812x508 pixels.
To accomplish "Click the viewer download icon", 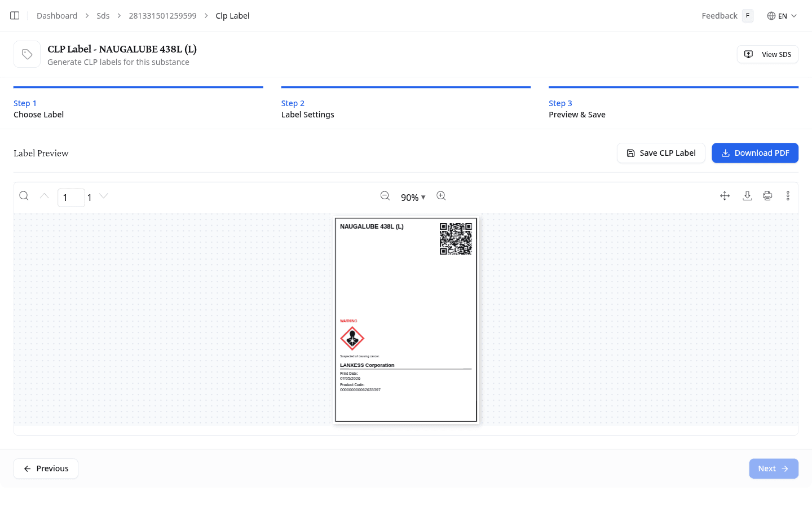I will [x=747, y=196].
